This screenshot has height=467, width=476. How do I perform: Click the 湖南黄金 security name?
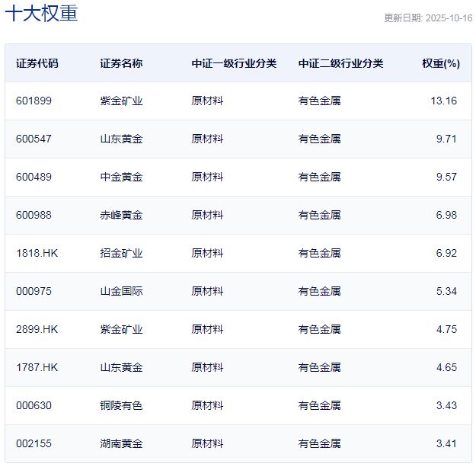coord(121,443)
